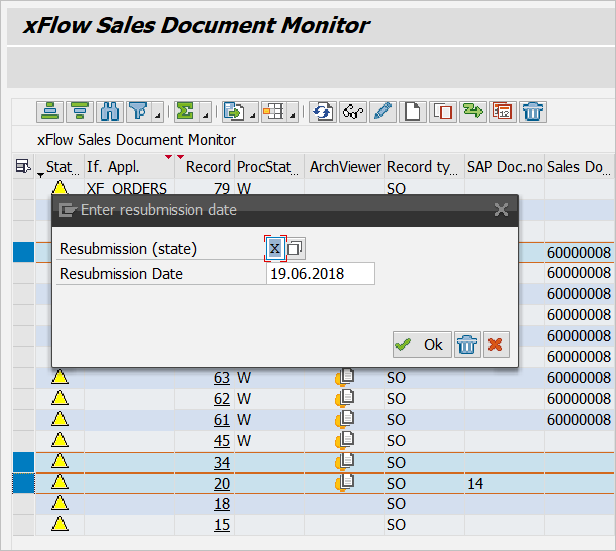This screenshot has width=616, height=551.
Task: Click the Resubmission Date input field
Action: [320, 274]
